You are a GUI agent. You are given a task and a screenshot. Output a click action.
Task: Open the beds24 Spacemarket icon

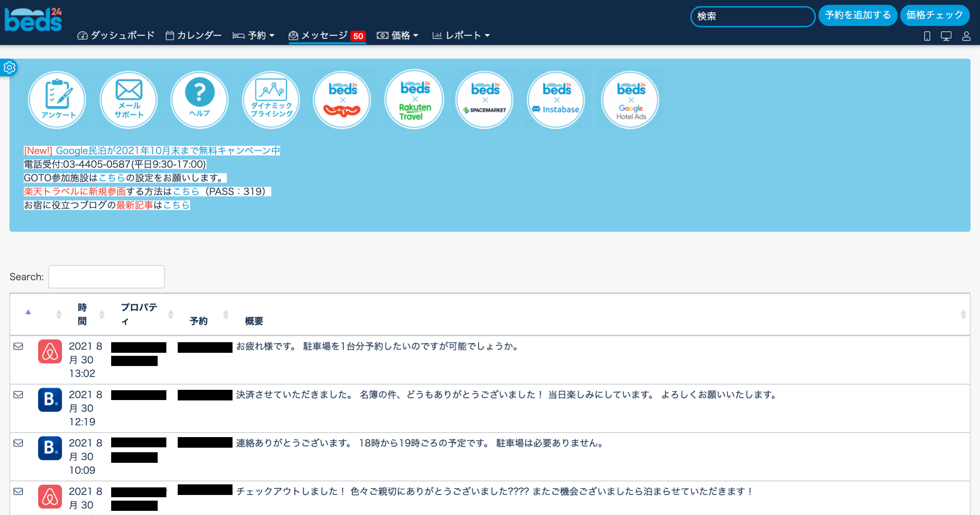tap(484, 100)
